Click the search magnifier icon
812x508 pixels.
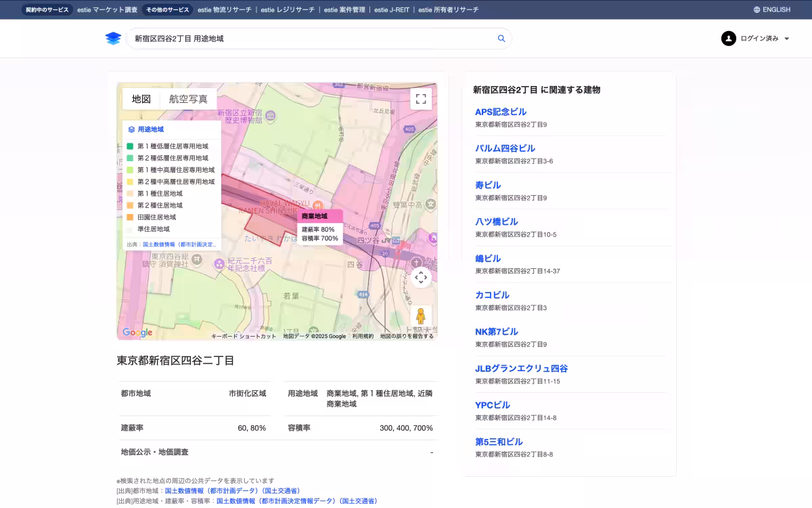tap(501, 39)
